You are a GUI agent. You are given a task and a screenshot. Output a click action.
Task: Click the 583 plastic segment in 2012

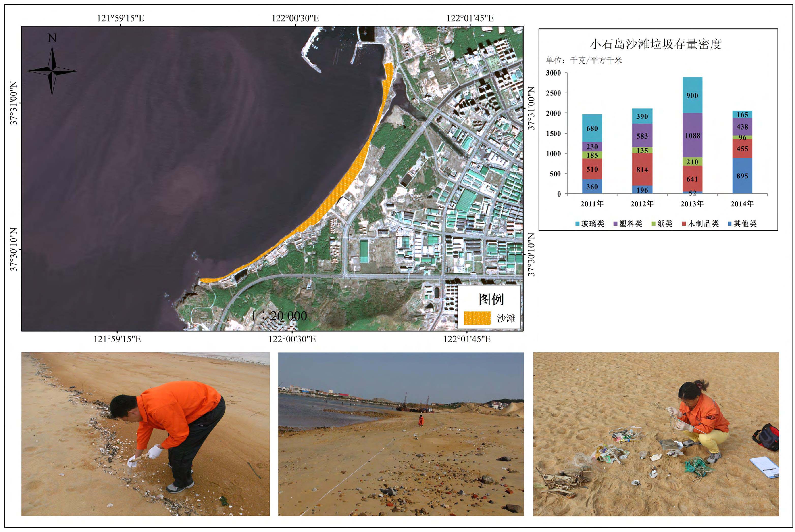(x=642, y=136)
